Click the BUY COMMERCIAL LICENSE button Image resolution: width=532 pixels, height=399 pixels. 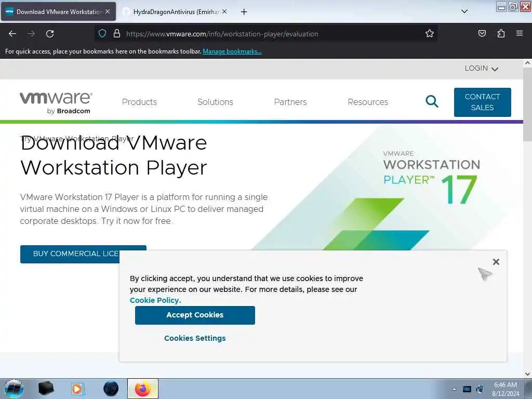70,254
